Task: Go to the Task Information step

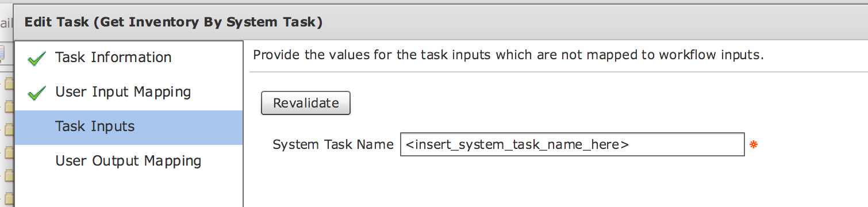Action: click(113, 57)
